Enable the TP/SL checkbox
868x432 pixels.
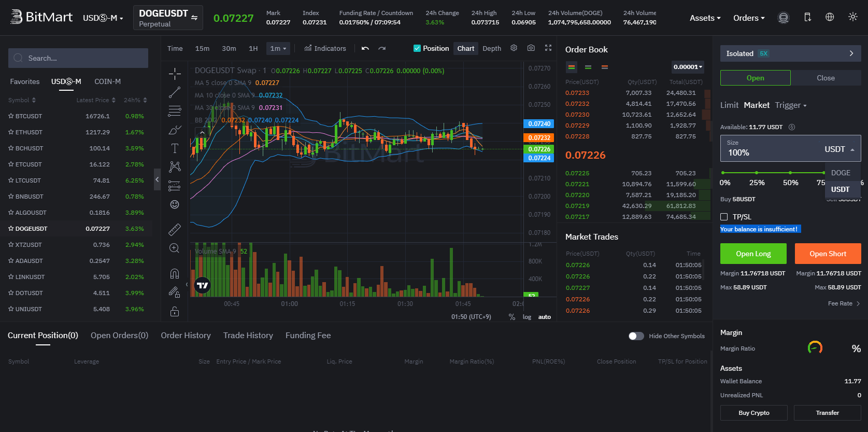coord(724,217)
